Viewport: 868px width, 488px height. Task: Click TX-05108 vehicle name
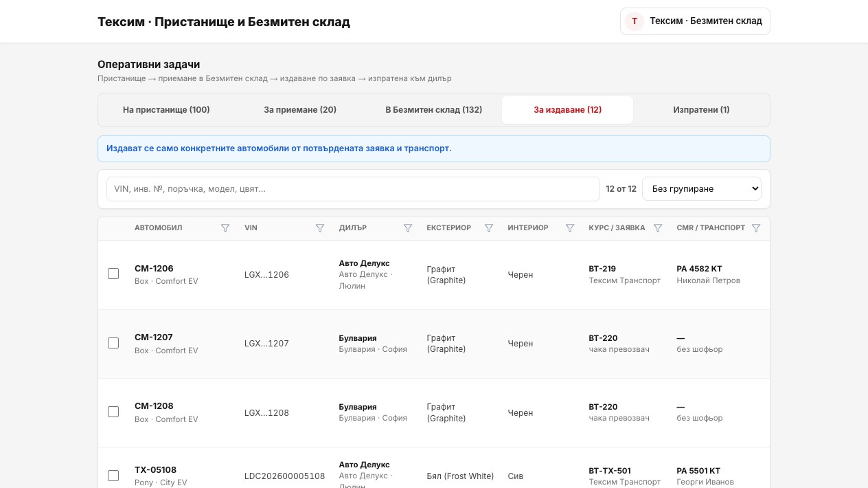[155, 470]
